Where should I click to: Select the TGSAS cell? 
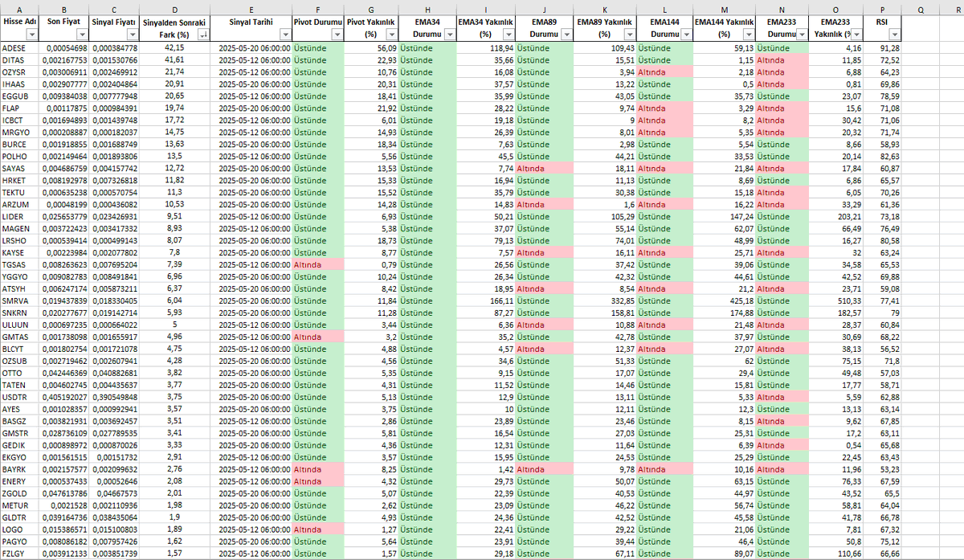click(x=18, y=264)
